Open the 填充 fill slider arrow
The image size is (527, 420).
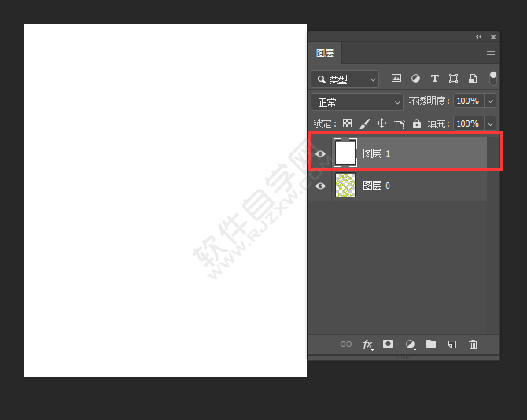click(490, 123)
